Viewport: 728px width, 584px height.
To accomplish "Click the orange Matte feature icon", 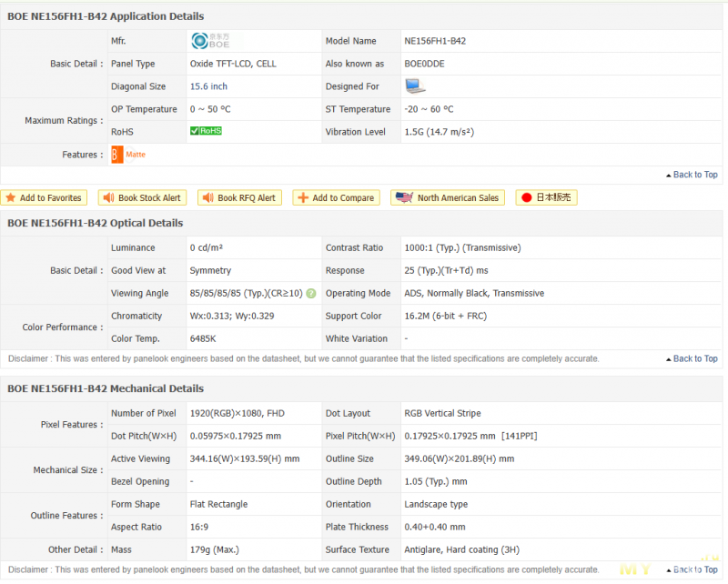I will pos(116,155).
